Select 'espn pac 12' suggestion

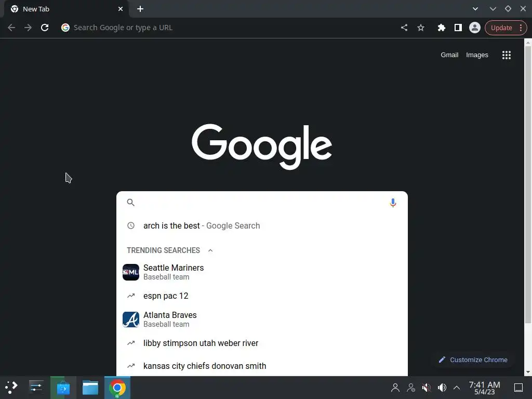click(x=262, y=296)
